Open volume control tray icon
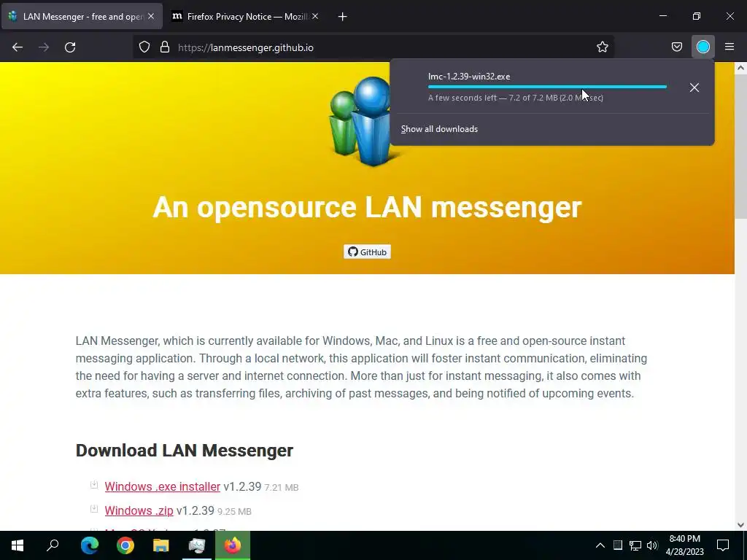This screenshot has width=747, height=560. 652,545
